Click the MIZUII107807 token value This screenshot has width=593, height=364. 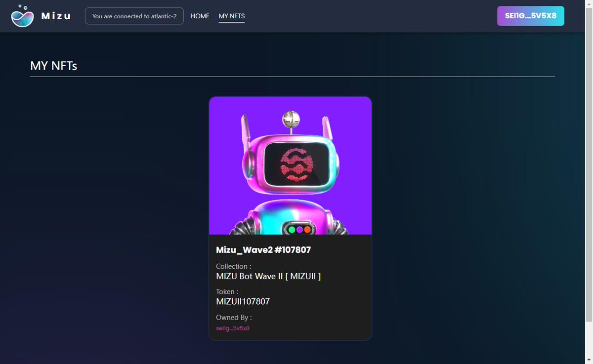243,301
